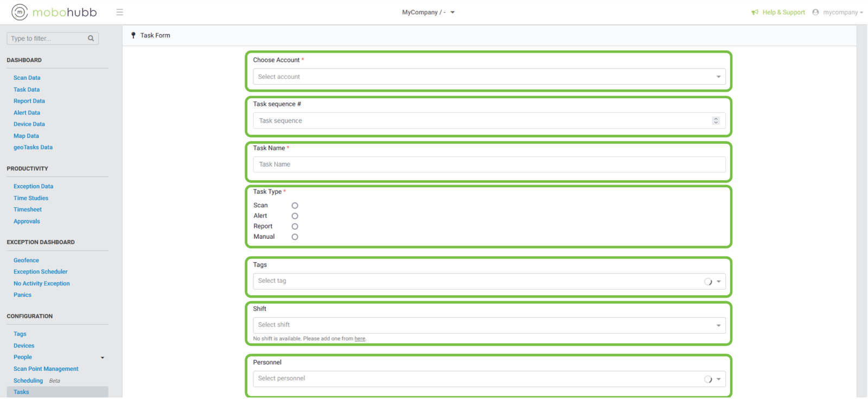Click the 'here' link to add shift
The height and width of the screenshot is (399, 868).
tap(360, 339)
